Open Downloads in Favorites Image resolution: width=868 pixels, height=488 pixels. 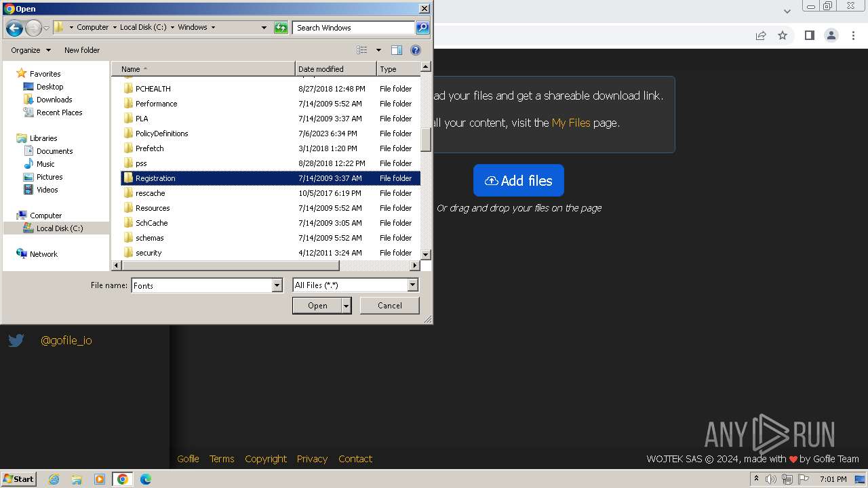(47, 100)
